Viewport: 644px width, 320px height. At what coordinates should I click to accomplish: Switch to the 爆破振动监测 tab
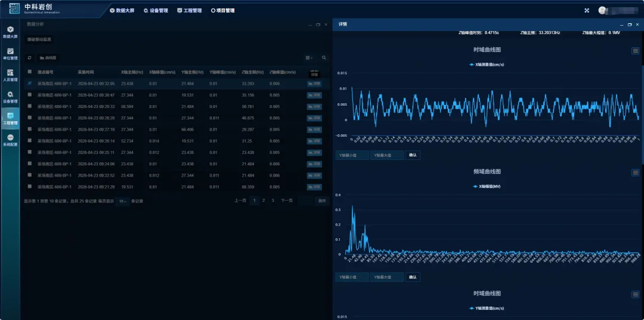(39, 39)
